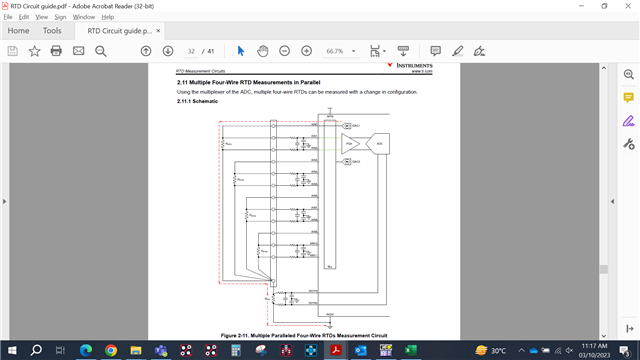Click the page number field showing 32
Image resolution: width=640 pixels, height=360 pixels.
point(191,51)
